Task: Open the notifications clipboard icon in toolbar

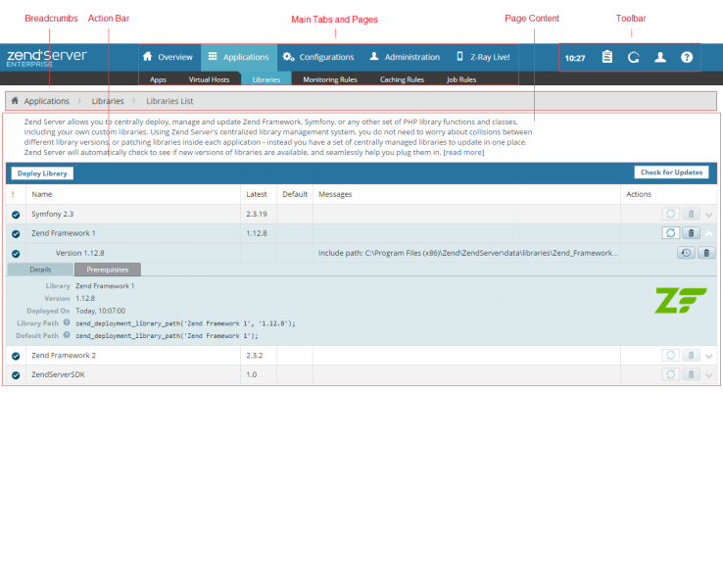Action: click(x=607, y=57)
